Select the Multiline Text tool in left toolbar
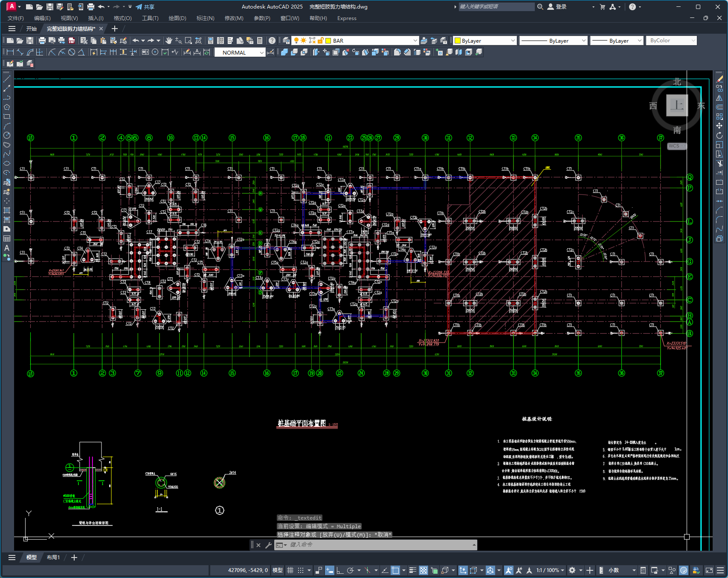 pos(7,248)
